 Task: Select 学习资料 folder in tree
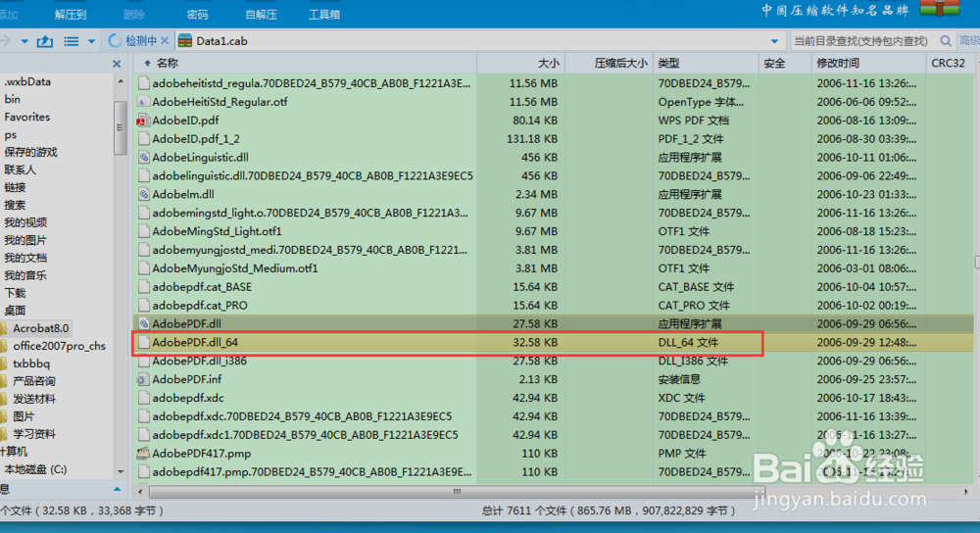point(33,434)
